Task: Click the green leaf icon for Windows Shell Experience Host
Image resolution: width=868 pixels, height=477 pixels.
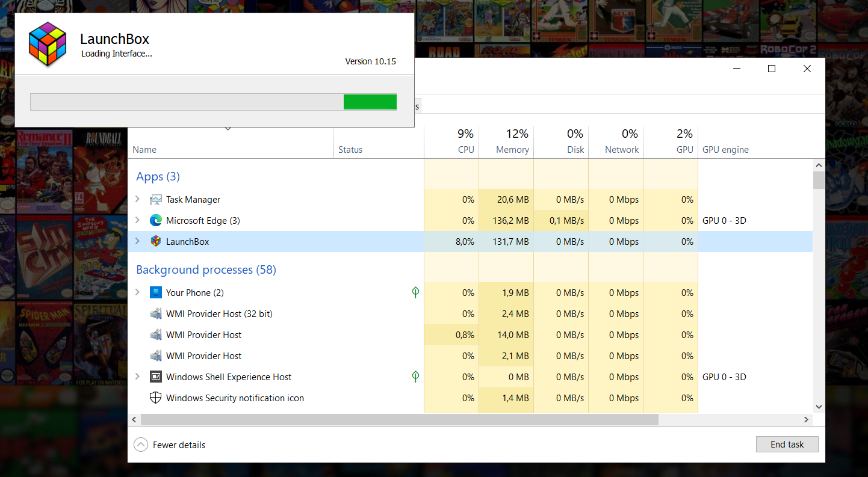Action: 415,377
